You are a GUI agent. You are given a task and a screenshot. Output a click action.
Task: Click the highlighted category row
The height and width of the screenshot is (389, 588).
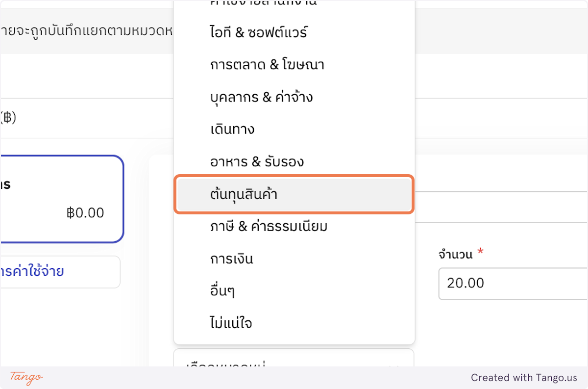pyautogui.click(x=294, y=194)
